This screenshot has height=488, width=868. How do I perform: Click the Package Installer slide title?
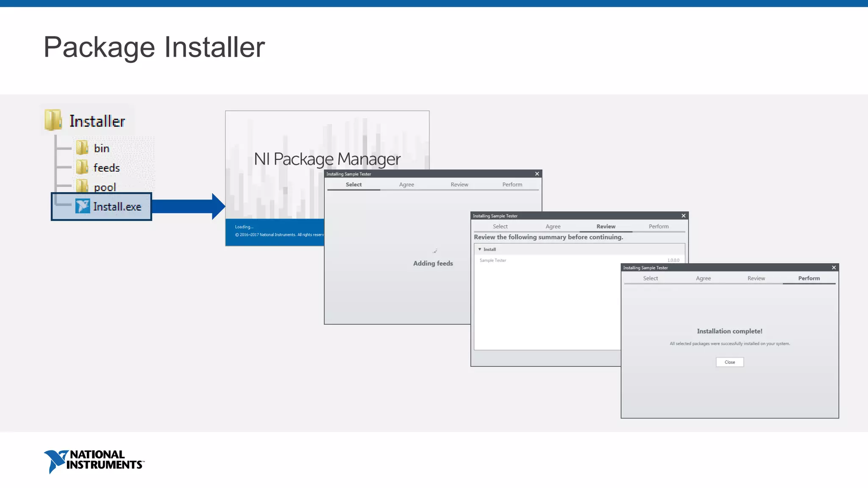(154, 47)
